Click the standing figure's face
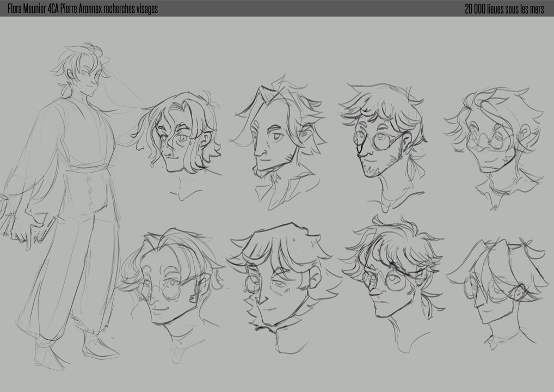 [x=87, y=76]
